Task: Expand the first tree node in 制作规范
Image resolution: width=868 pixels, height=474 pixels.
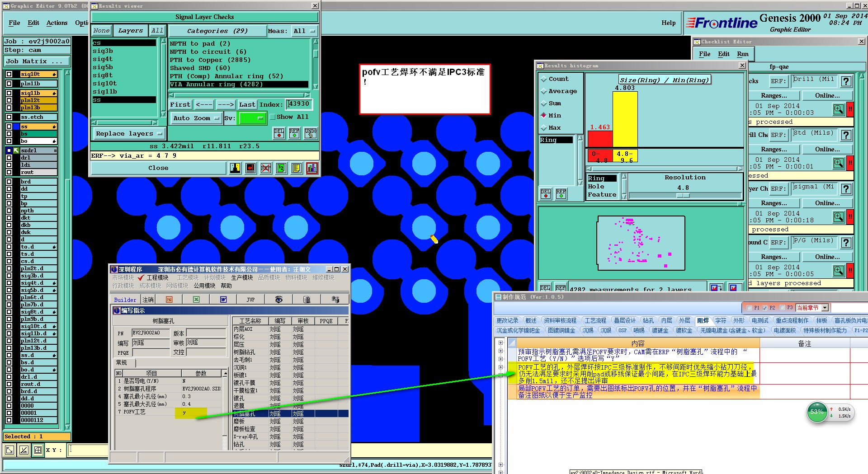Action: [x=500, y=343]
